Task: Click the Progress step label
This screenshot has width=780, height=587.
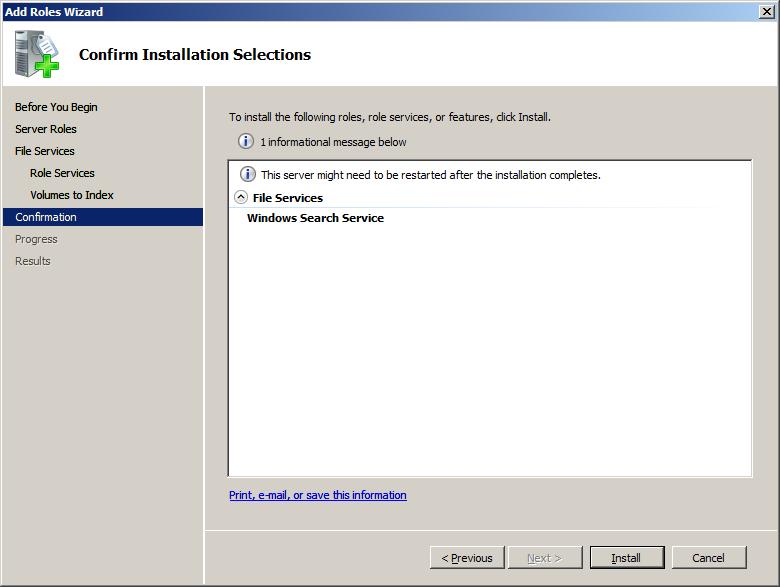Action: tap(36, 239)
